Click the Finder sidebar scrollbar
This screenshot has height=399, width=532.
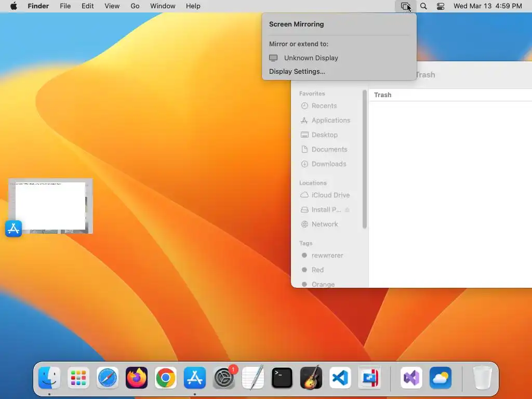pyautogui.click(x=365, y=159)
